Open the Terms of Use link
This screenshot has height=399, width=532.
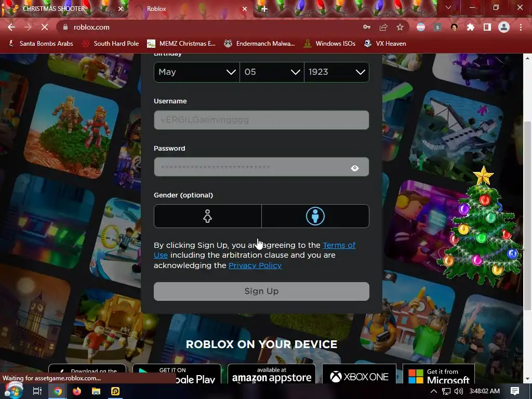click(x=339, y=245)
